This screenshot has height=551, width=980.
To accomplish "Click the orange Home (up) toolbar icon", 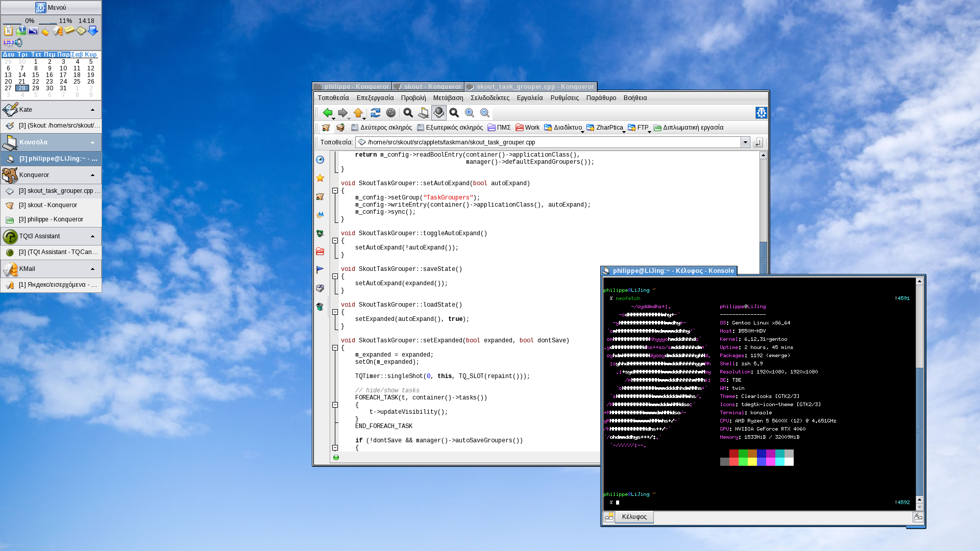I will pyautogui.click(x=358, y=113).
